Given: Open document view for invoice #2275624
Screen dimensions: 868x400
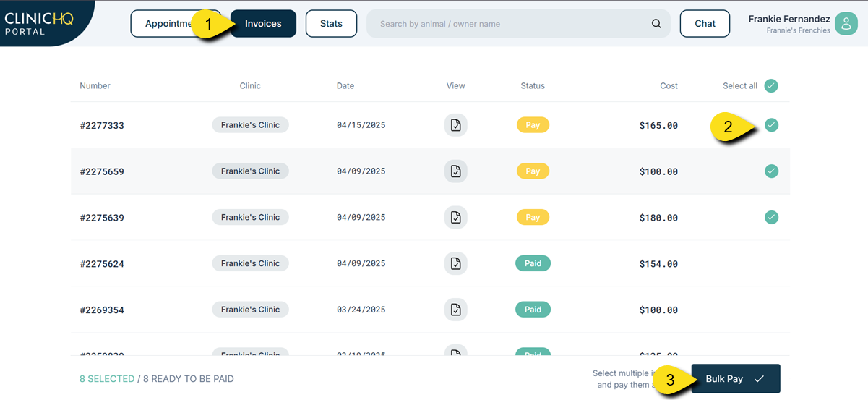Looking at the screenshot, I should (455, 263).
